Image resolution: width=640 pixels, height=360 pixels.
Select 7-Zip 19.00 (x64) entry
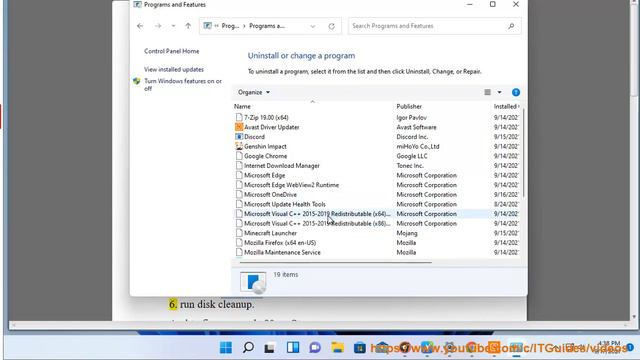[266, 118]
